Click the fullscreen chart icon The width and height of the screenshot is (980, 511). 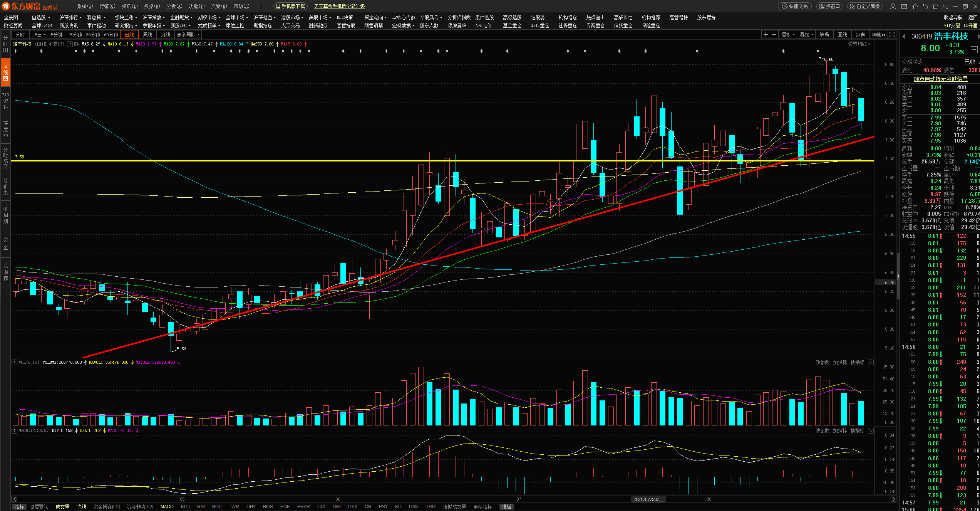pos(892,35)
